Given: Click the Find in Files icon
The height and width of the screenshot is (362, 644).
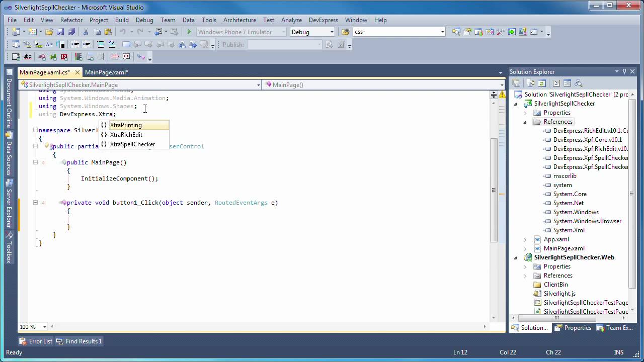Looking at the screenshot, I should pos(345,32).
